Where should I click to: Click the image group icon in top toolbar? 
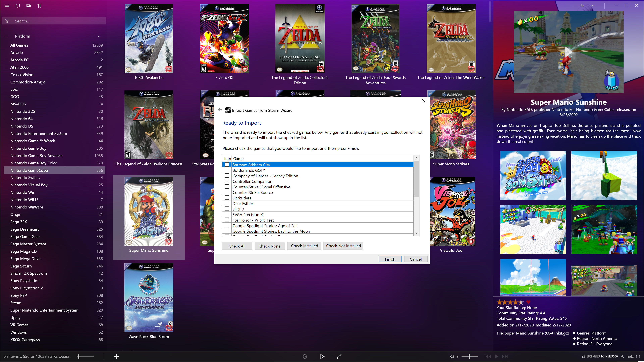tap(29, 6)
